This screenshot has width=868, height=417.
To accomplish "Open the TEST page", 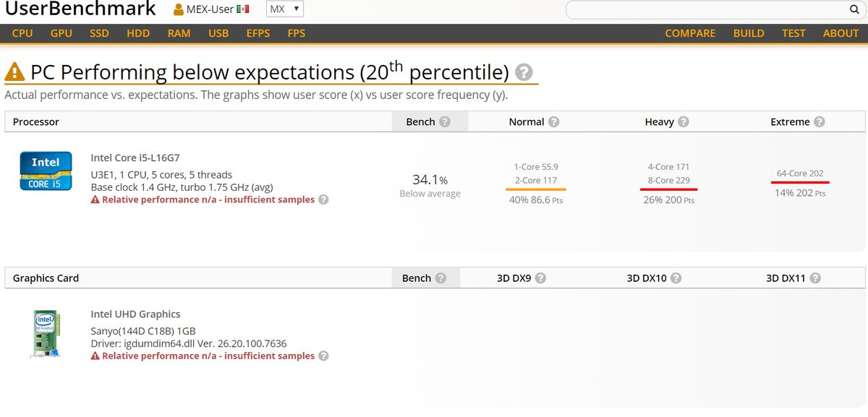I will [x=793, y=33].
